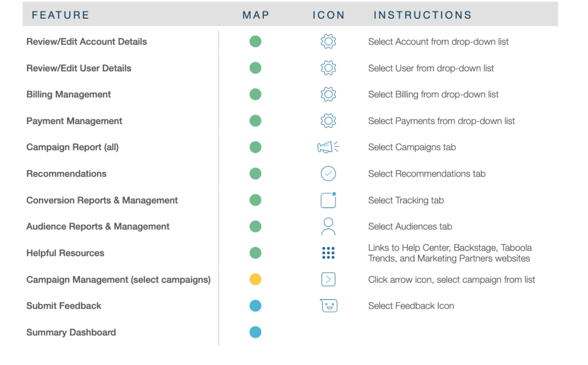The width and height of the screenshot is (588, 365).
Task: Click green map dot for Audience Reports & Management
Action: click(255, 226)
